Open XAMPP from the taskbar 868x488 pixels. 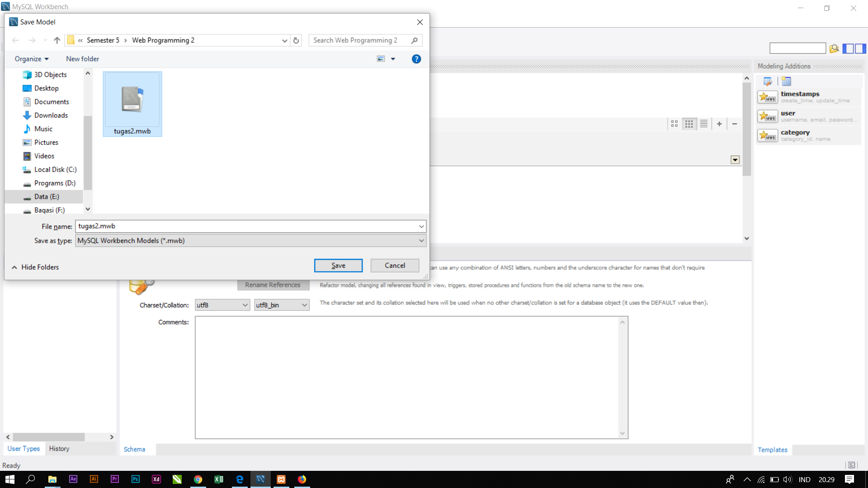(281, 479)
